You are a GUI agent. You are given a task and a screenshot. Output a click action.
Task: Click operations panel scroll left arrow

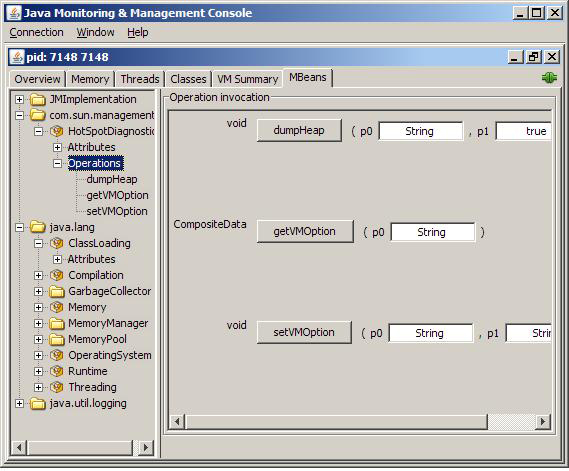177,422
